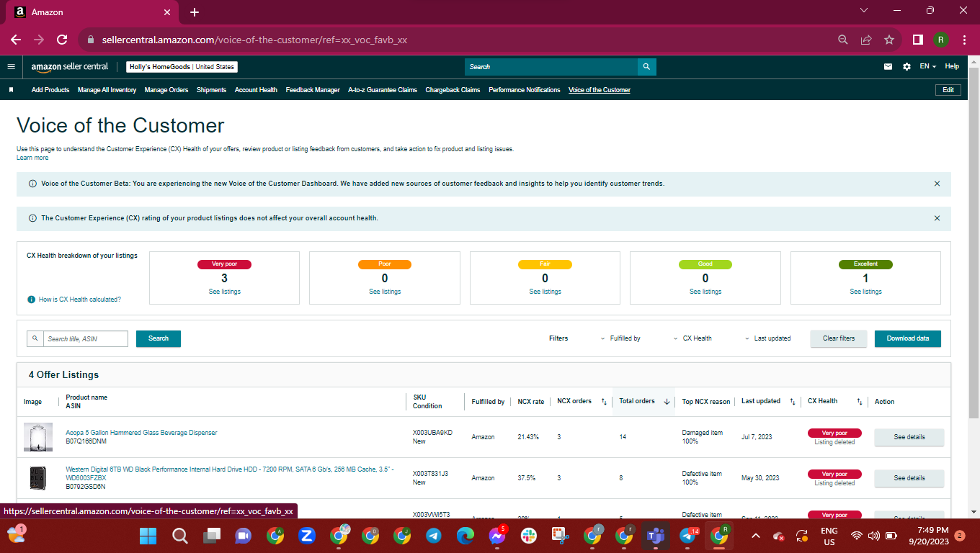Focus the top Seller Central search box
980x553 pixels.
[551, 67]
